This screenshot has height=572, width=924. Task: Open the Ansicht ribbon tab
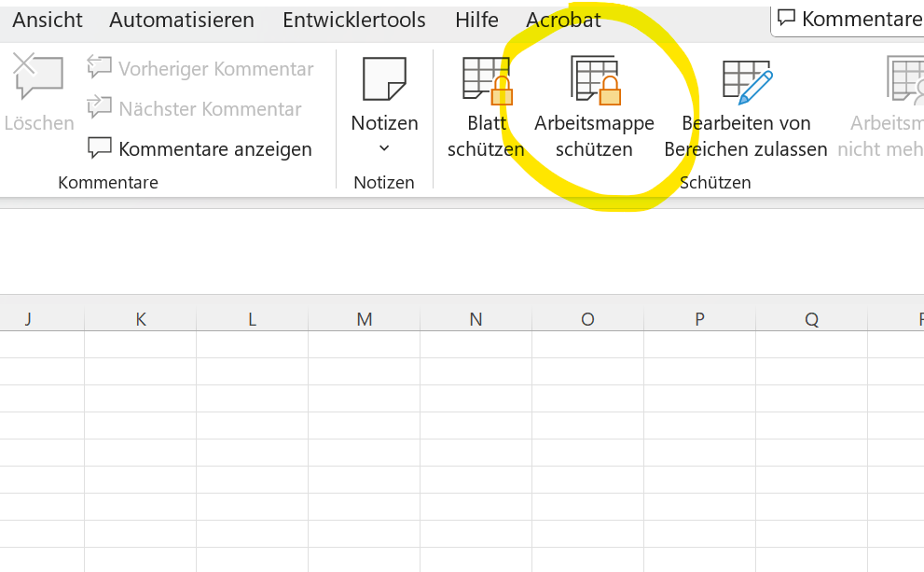pyautogui.click(x=48, y=20)
